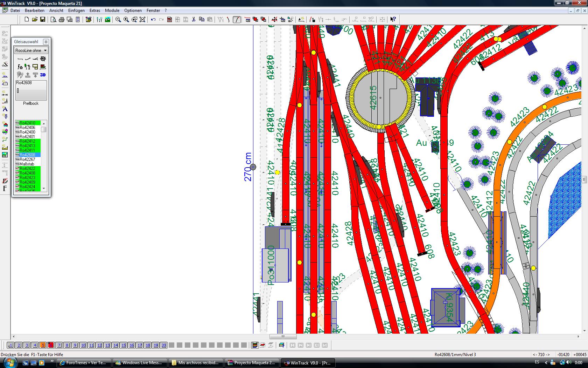588x368 pixels.
Task: Toggle the orange layer 5 button
Action: click(43, 345)
